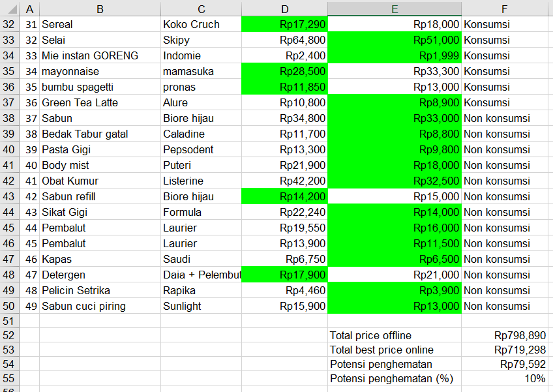This screenshot has height=392, width=553.
Task: Select column D header
Action: (x=284, y=9)
